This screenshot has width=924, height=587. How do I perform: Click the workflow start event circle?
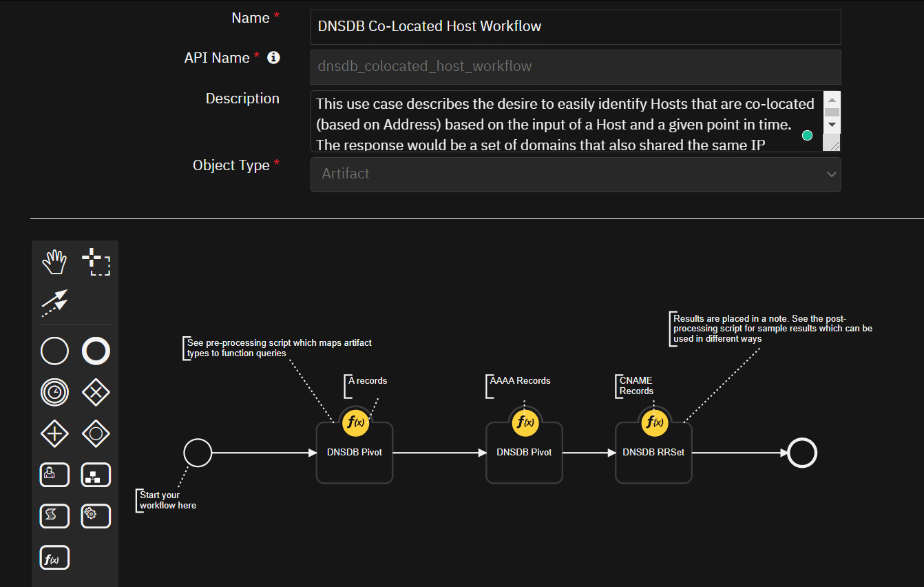coord(198,453)
